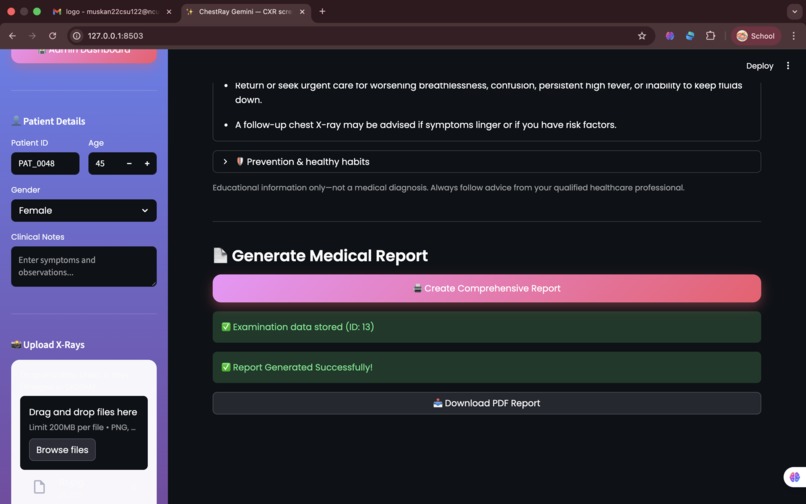This screenshot has height=504, width=806.
Task: Click Examination data stored message
Action: [486, 327]
